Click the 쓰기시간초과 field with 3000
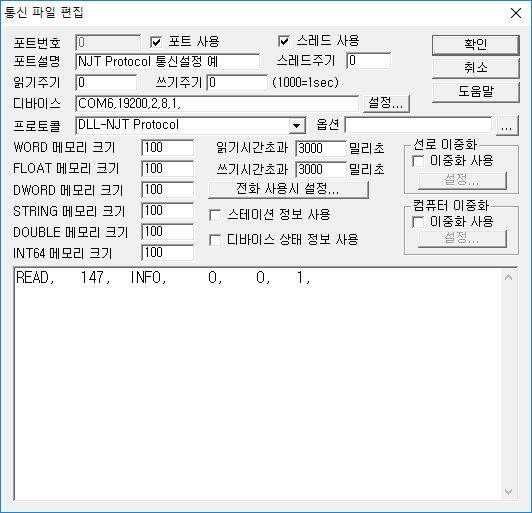532x513 pixels. click(x=321, y=169)
